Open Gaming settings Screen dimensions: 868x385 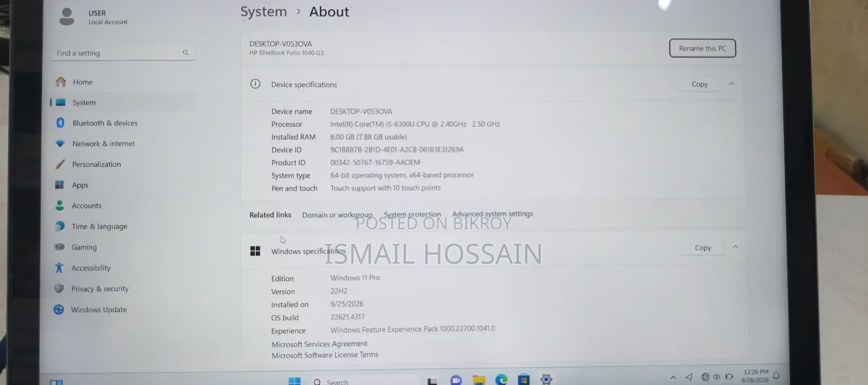pos(84,247)
